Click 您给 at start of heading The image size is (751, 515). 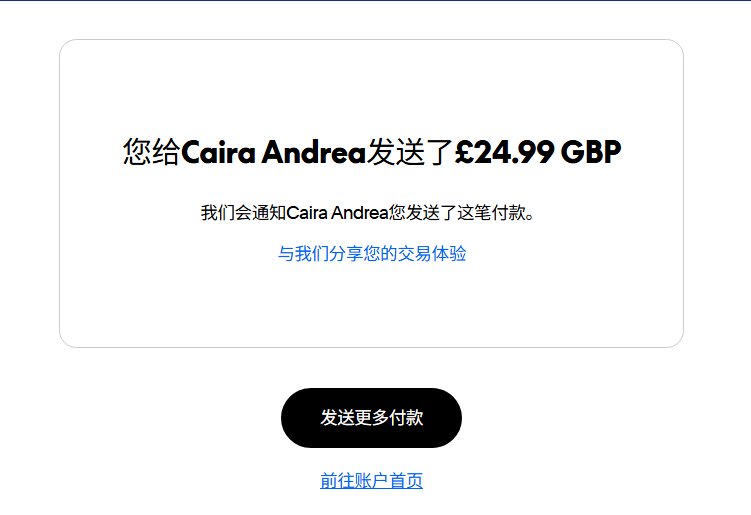(x=152, y=152)
